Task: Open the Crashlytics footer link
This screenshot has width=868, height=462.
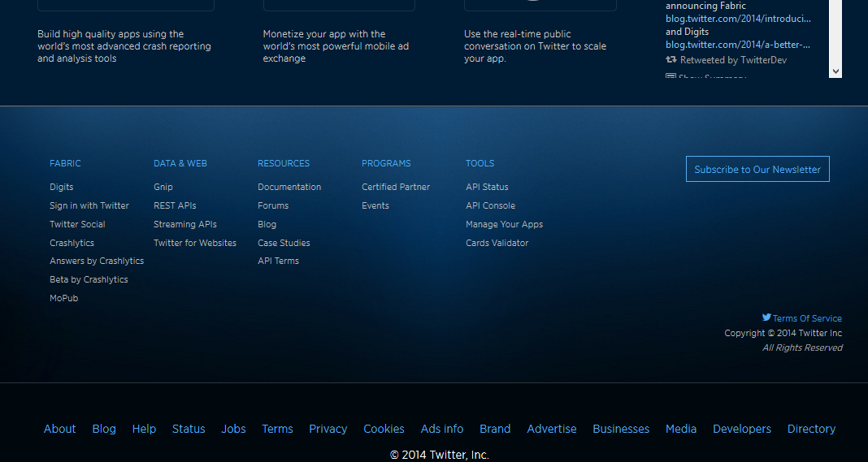Action: pyautogui.click(x=72, y=243)
